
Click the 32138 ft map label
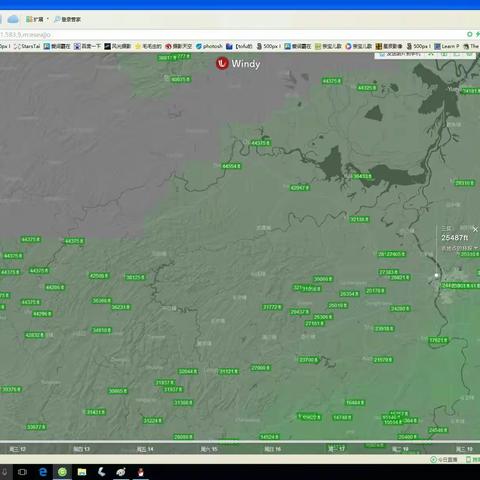click(359, 219)
